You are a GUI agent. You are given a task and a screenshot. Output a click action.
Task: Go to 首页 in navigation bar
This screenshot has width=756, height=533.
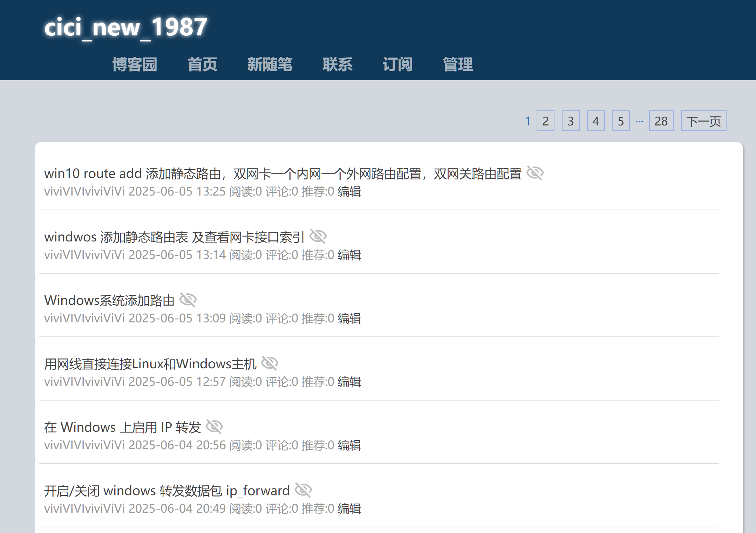[202, 64]
